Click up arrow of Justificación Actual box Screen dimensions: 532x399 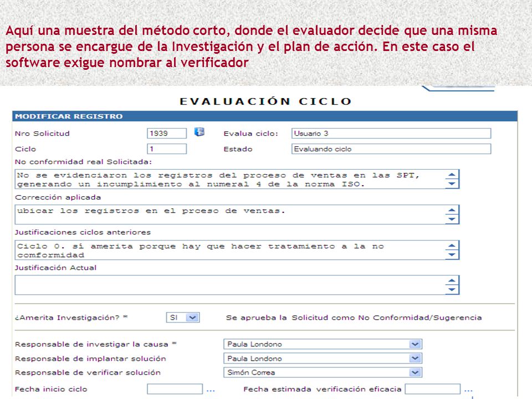tap(452, 280)
